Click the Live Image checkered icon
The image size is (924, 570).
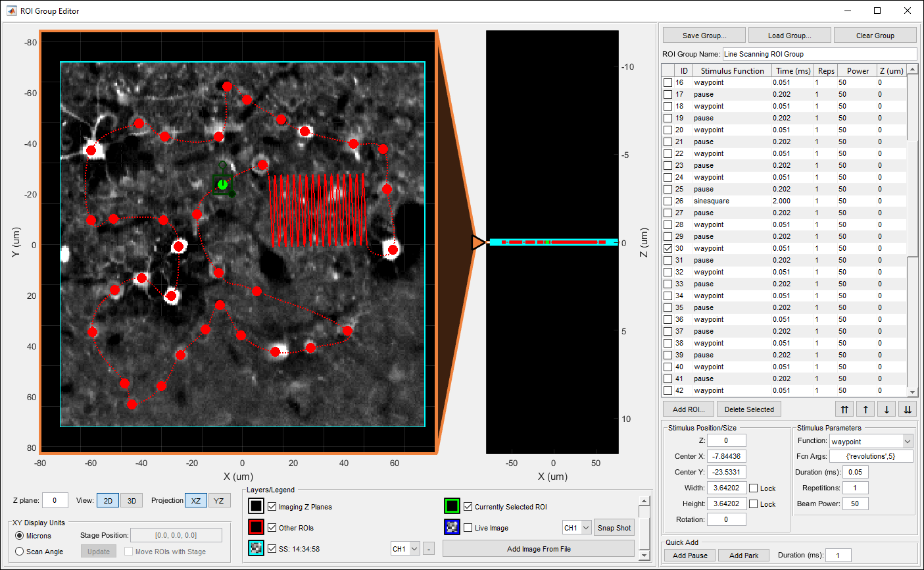[x=452, y=527]
